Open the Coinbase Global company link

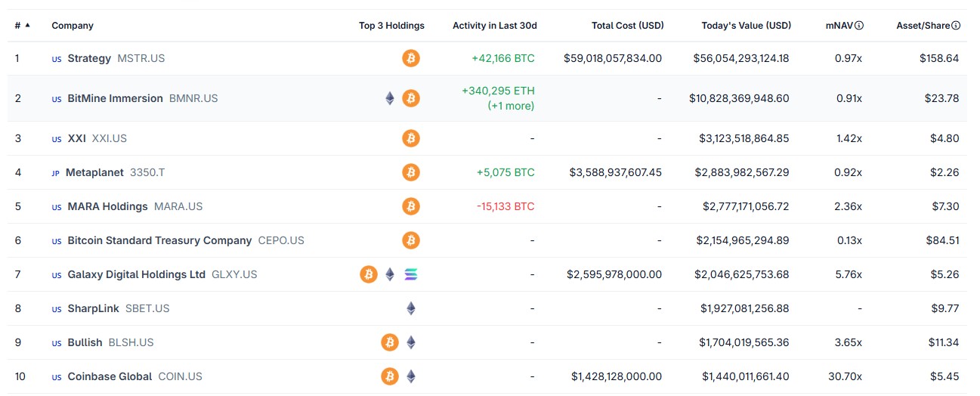[110, 376]
